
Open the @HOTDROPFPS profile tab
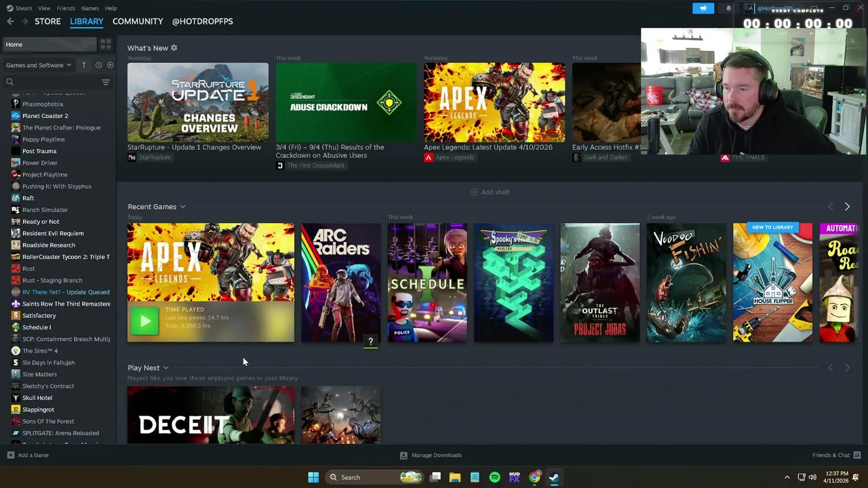(x=202, y=22)
